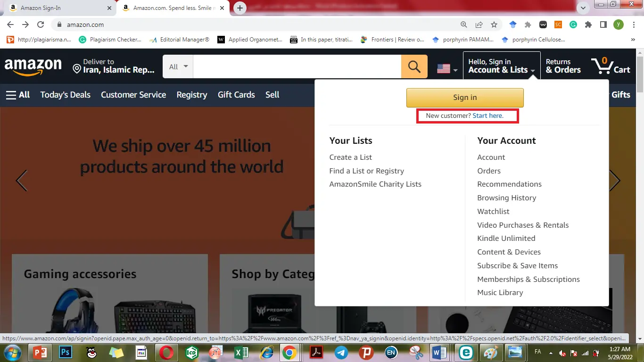Go back in browser history
The image size is (644, 362).
tap(10, 25)
